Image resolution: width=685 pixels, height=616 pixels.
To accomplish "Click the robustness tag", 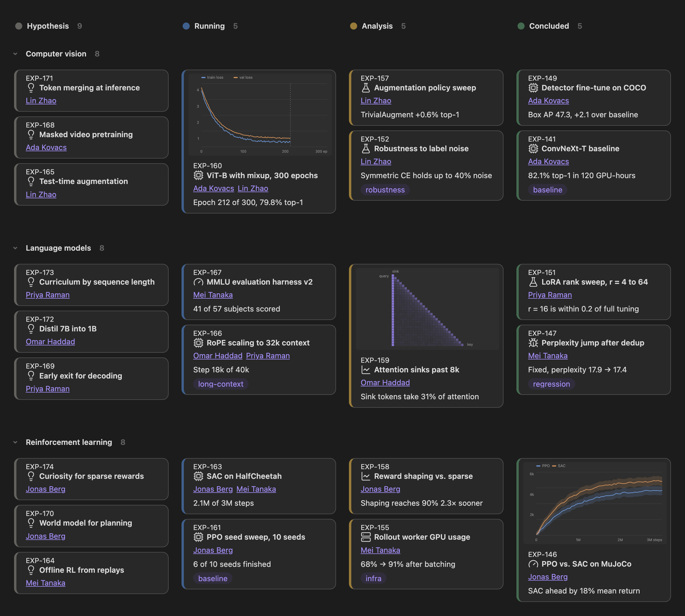I will pos(385,190).
